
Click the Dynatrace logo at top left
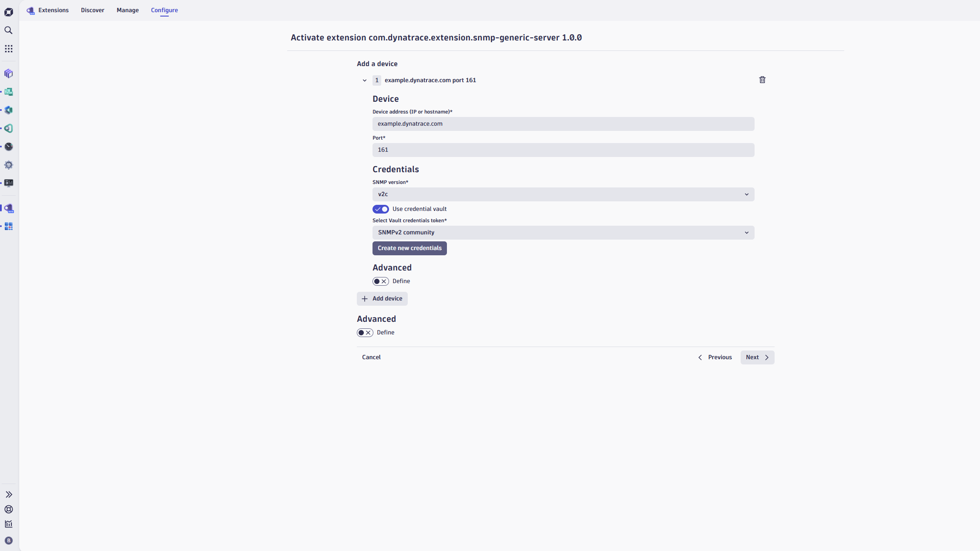(x=9, y=12)
